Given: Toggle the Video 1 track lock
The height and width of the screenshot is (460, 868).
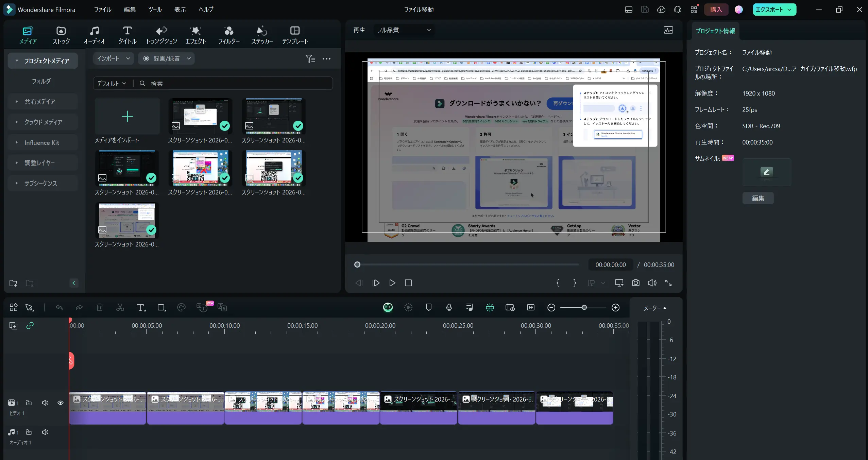Looking at the screenshot, I should 29,403.
